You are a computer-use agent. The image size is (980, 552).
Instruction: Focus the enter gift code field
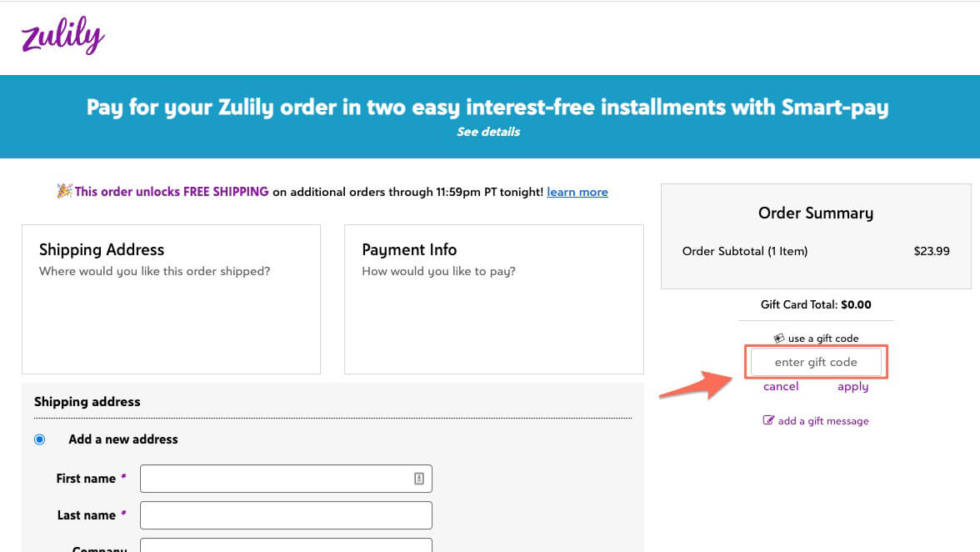816,362
